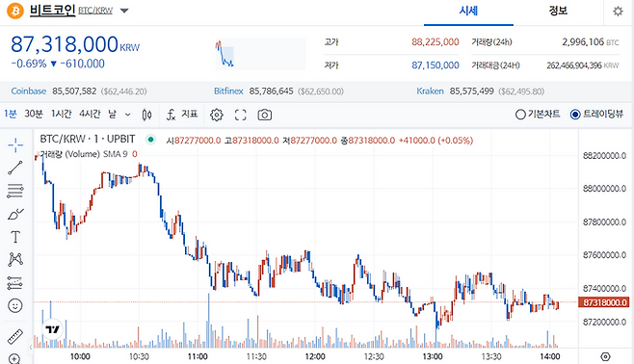
Task: Select the 30분 interval
Action: click(x=34, y=114)
